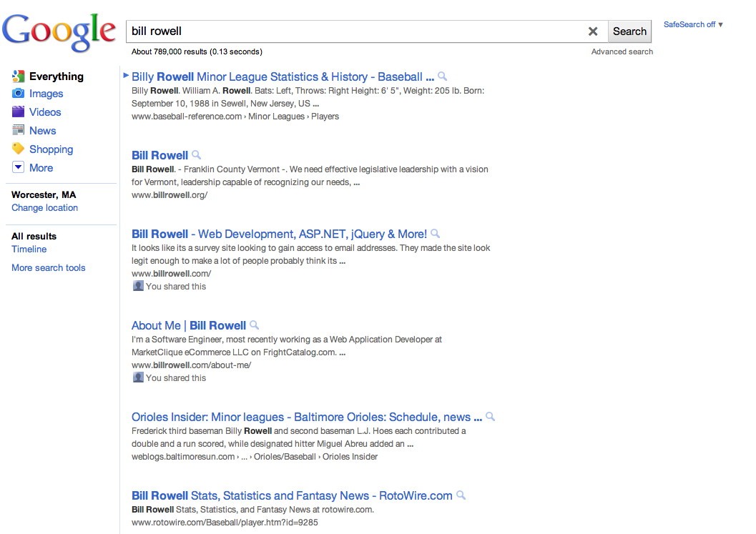Click profile icon under about-me result
This screenshot has height=534, width=756.
[138, 378]
